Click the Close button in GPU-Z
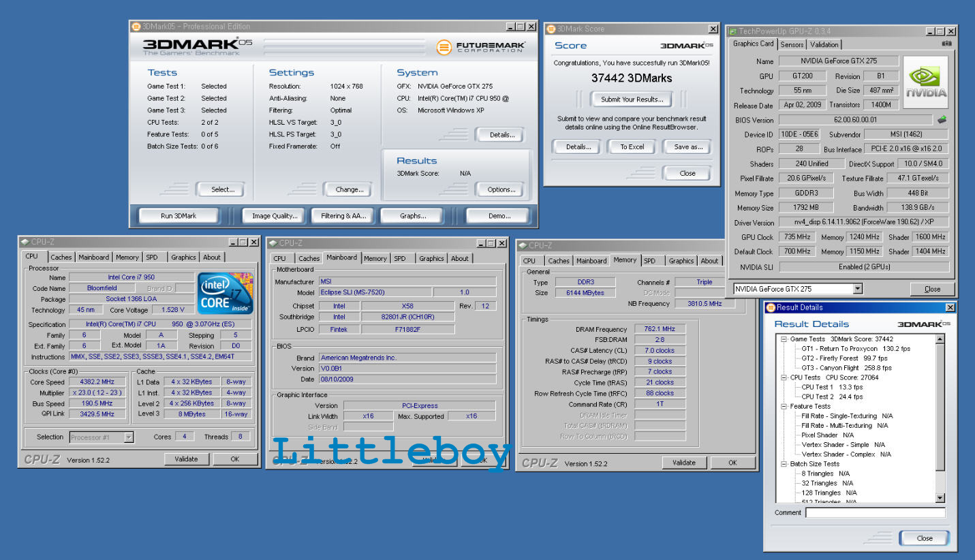 932,289
